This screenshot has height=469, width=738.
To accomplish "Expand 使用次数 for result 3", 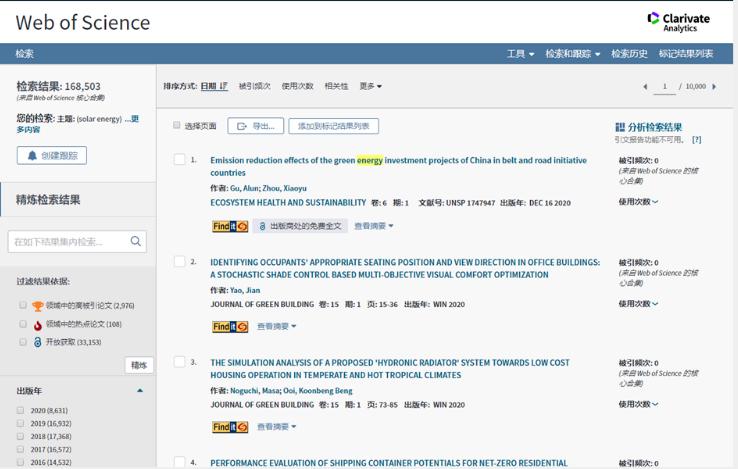I will (x=638, y=404).
